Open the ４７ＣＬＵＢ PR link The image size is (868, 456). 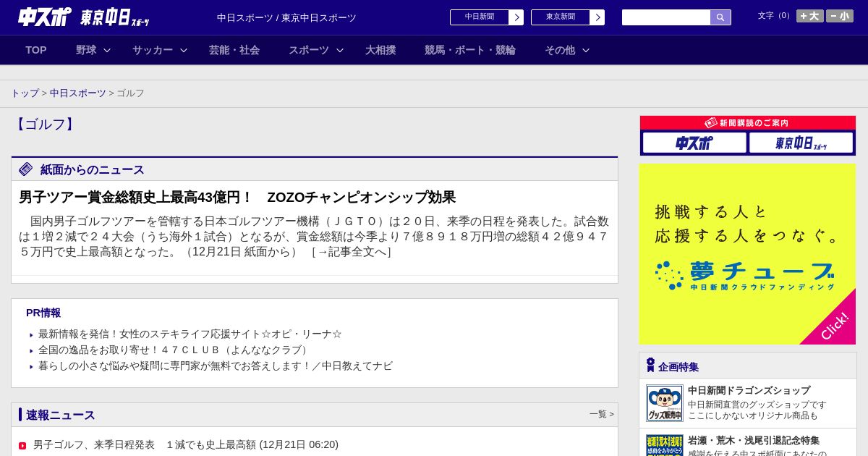(x=175, y=350)
